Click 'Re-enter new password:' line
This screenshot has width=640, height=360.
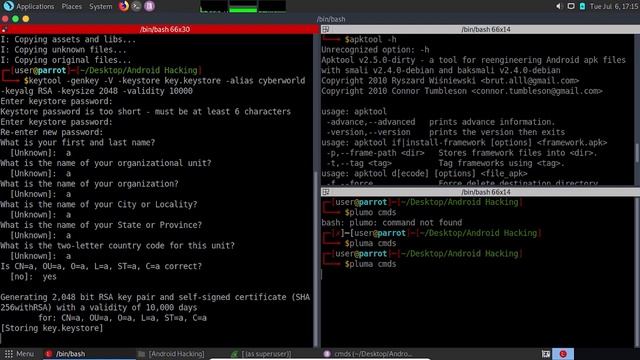pos(52,132)
